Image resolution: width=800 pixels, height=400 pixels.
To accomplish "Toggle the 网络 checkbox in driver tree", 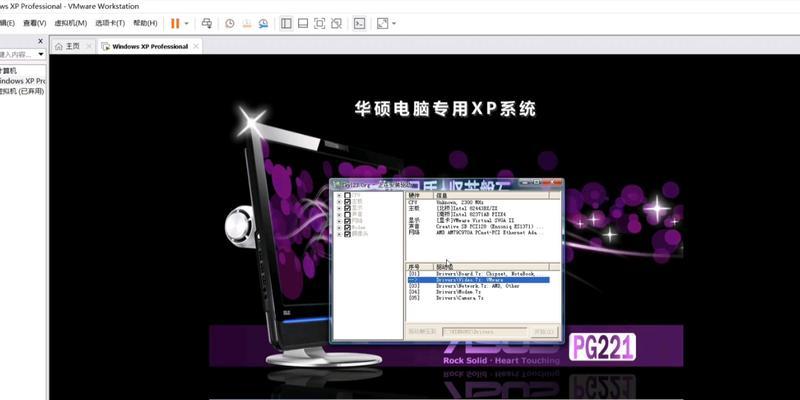I will [x=347, y=221].
